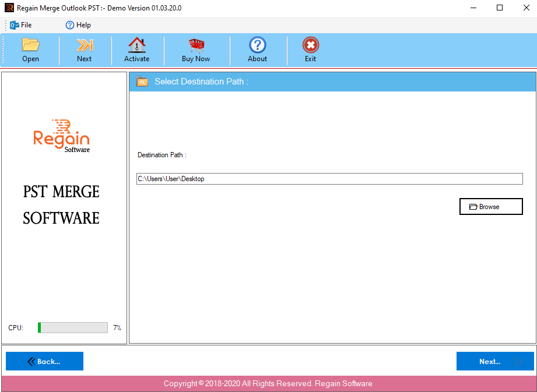View software info with the About icon
Viewport: 537px width, 392px height.
(x=257, y=50)
